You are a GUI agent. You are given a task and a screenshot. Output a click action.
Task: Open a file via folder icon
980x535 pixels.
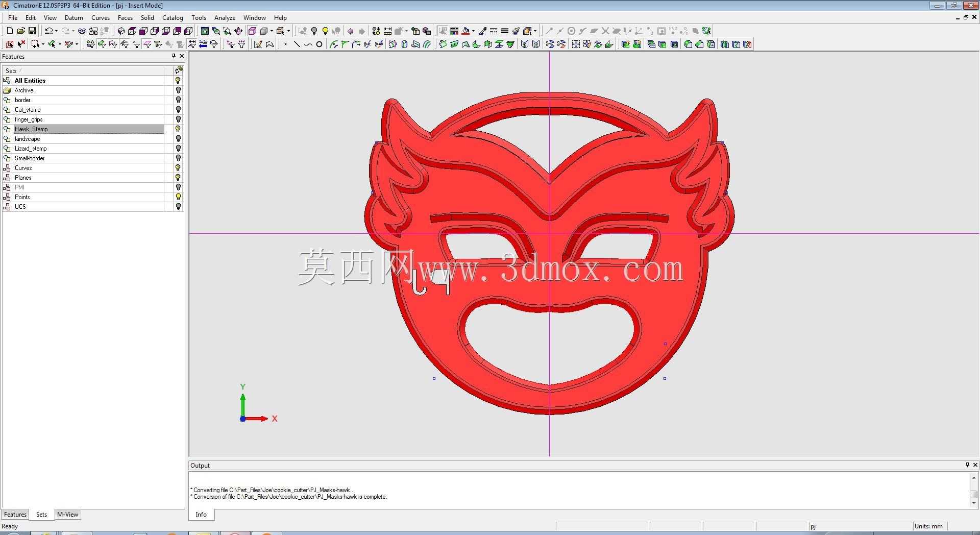pyautogui.click(x=20, y=31)
